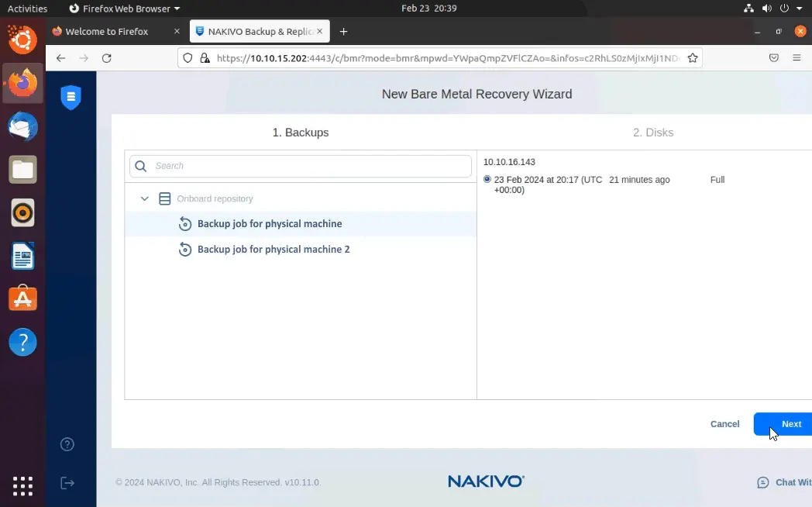Screen dimensions: 812x507
Task: Click the 21 minutes ago text
Action: [x=639, y=180]
